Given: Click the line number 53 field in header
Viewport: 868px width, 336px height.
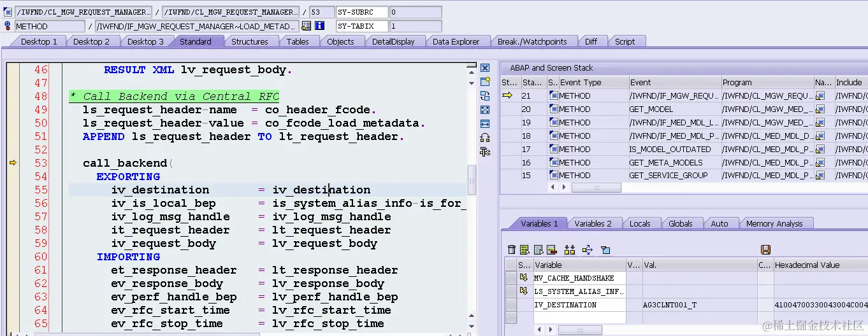Looking at the screenshot, I should (x=322, y=12).
